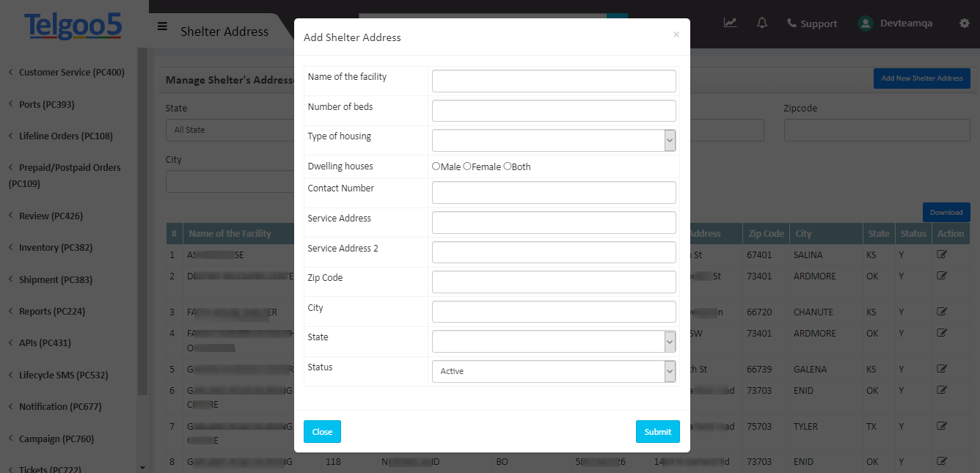
Task: Click the notification bell icon
Action: 761,23
